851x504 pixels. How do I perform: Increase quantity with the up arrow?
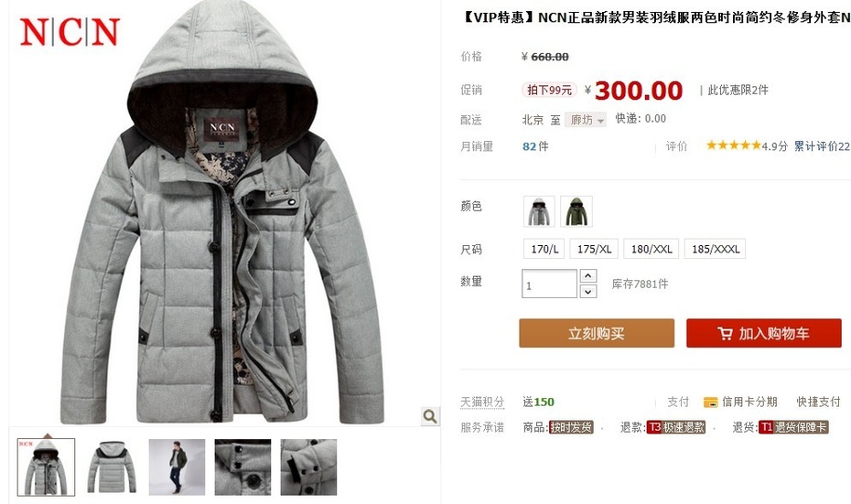coord(588,275)
